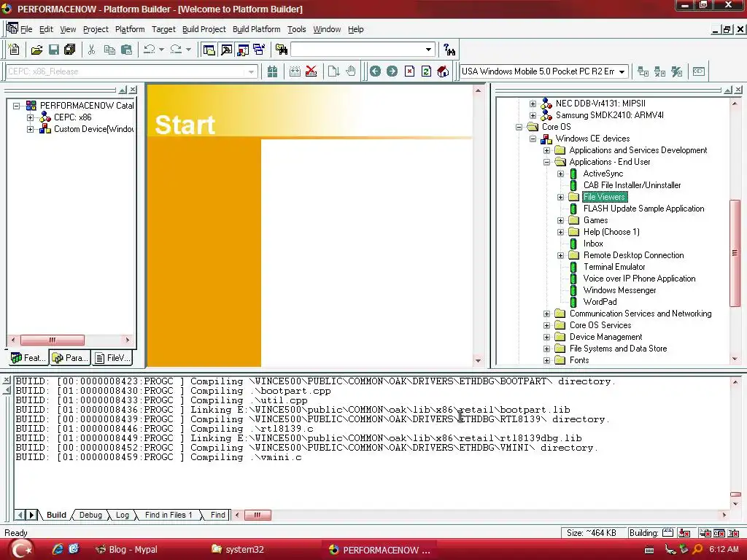Click the Save floppy disk icon
The height and width of the screenshot is (560, 747).
[x=54, y=50]
